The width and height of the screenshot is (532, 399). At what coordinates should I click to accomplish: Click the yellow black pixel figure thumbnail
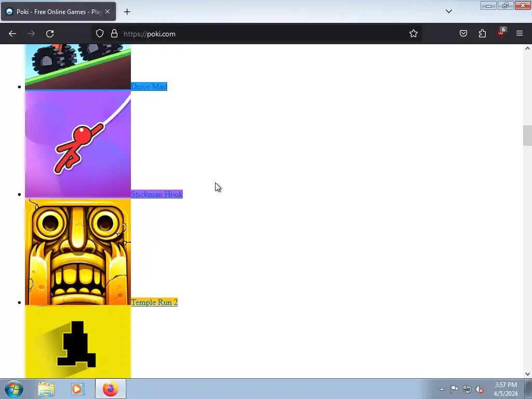(78, 342)
